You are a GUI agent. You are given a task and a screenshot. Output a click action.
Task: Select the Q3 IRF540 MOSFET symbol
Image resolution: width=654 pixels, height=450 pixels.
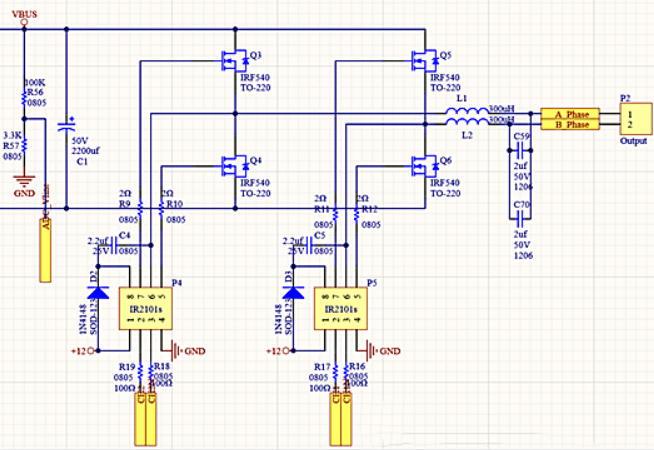pyautogui.click(x=231, y=61)
